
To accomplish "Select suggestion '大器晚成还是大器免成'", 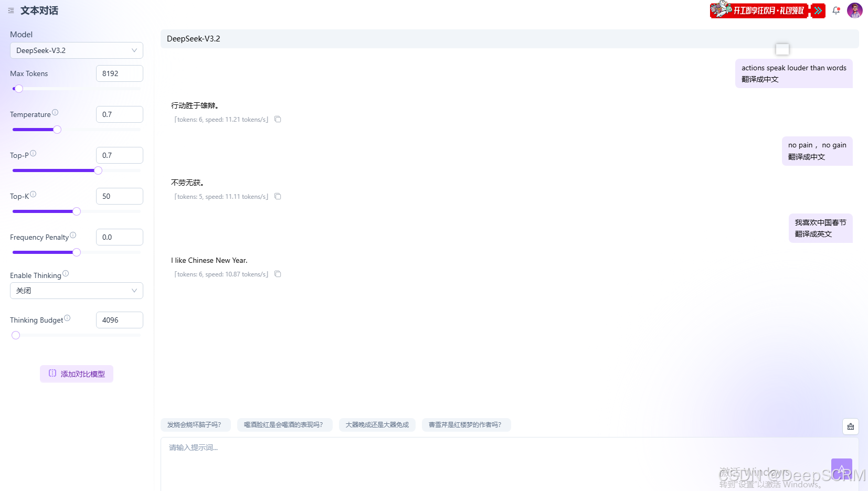I will tap(377, 425).
